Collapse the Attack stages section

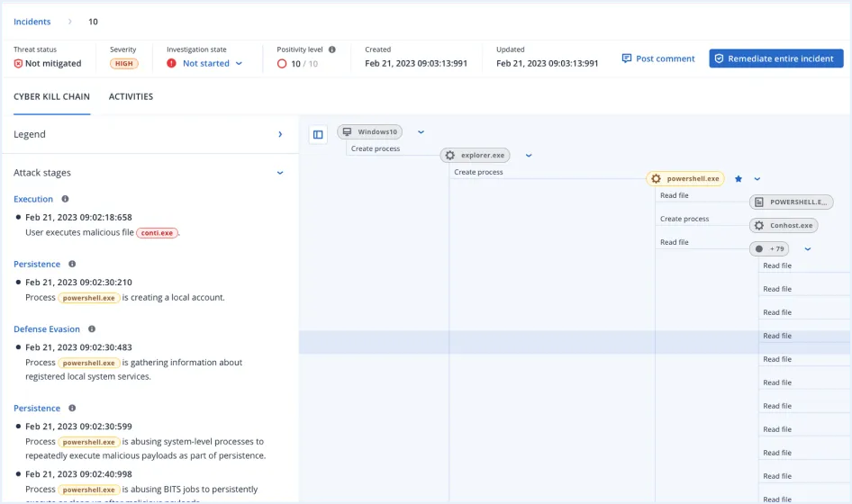coord(279,173)
